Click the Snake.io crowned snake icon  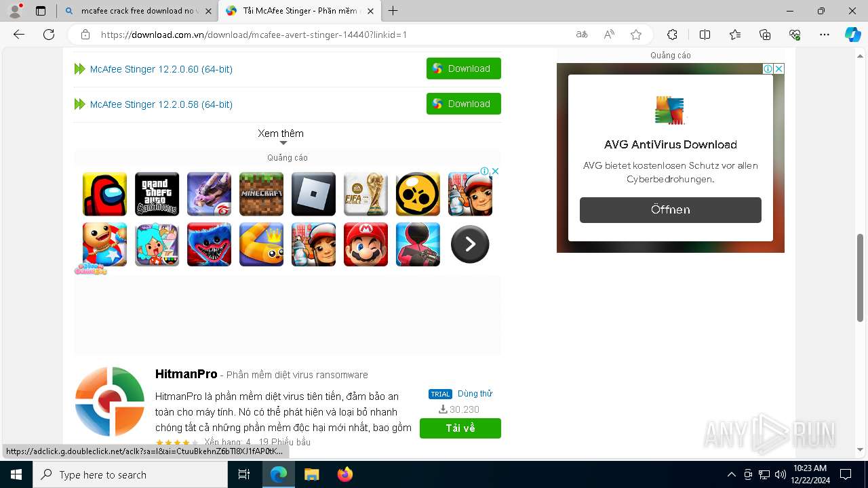[x=261, y=244]
